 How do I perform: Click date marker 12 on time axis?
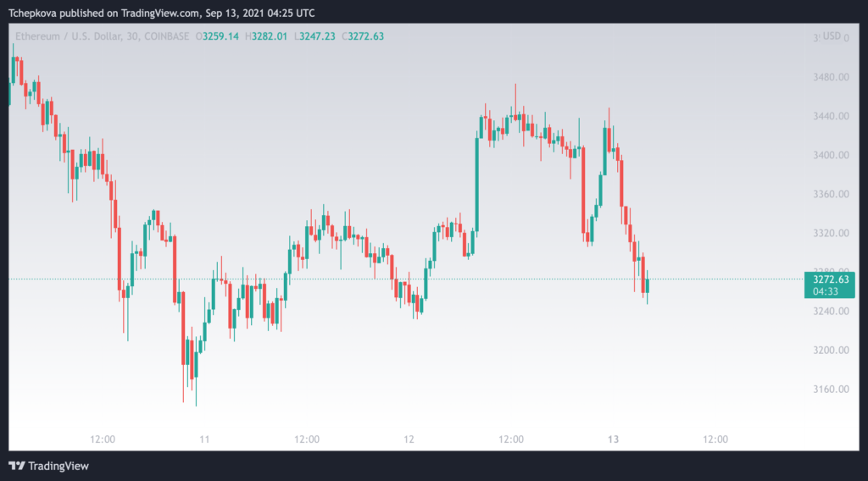click(x=409, y=440)
